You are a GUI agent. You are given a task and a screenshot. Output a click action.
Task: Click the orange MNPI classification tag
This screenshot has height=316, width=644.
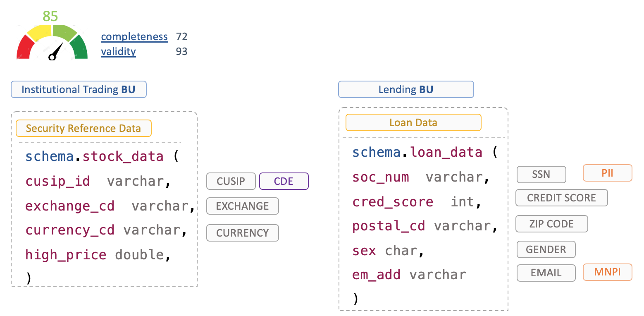(x=607, y=272)
